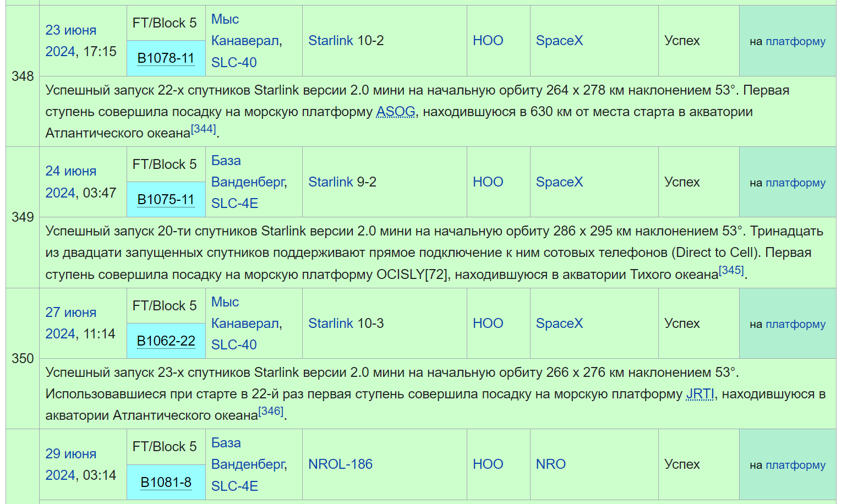
Task: Click the B1075-11 booster label
Action: click(x=166, y=200)
